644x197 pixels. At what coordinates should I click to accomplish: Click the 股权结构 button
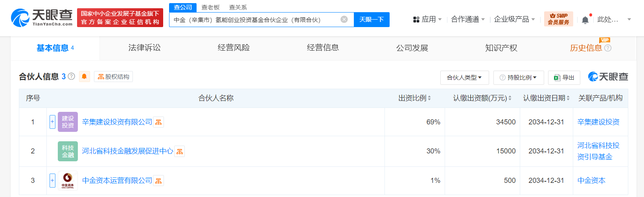[x=113, y=77]
